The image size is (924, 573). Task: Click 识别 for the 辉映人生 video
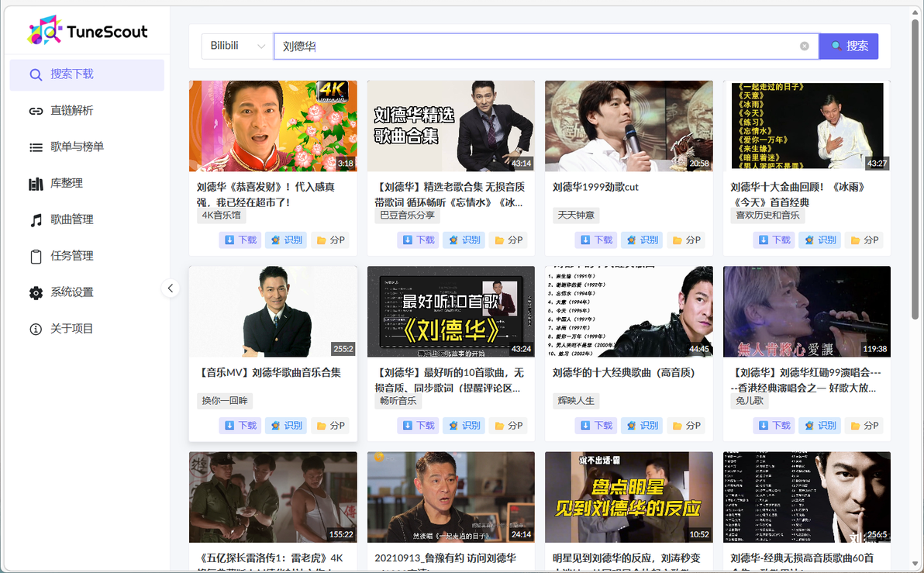coord(642,426)
